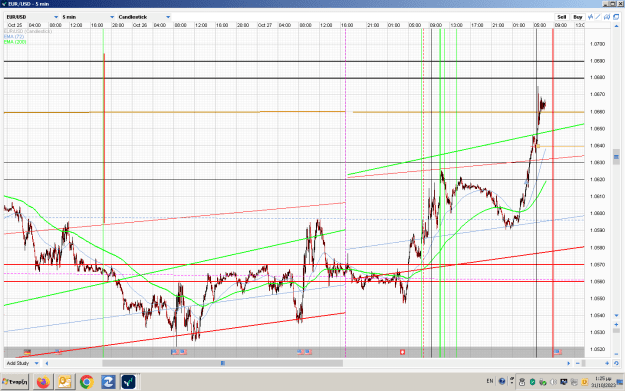Image resolution: width=625 pixels, height=391 pixels.
Task: Expand the Add Study dropdown
Action: point(22,363)
